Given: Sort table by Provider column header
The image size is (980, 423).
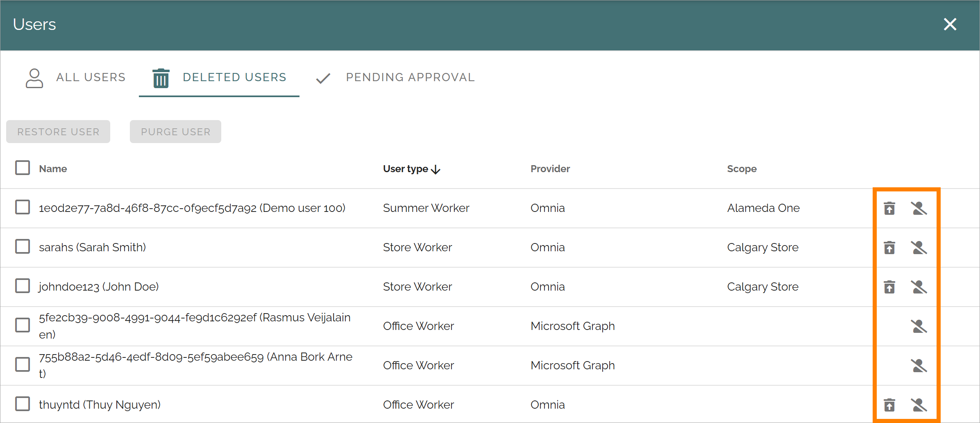Looking at the screenshot, I should (550, 169).
